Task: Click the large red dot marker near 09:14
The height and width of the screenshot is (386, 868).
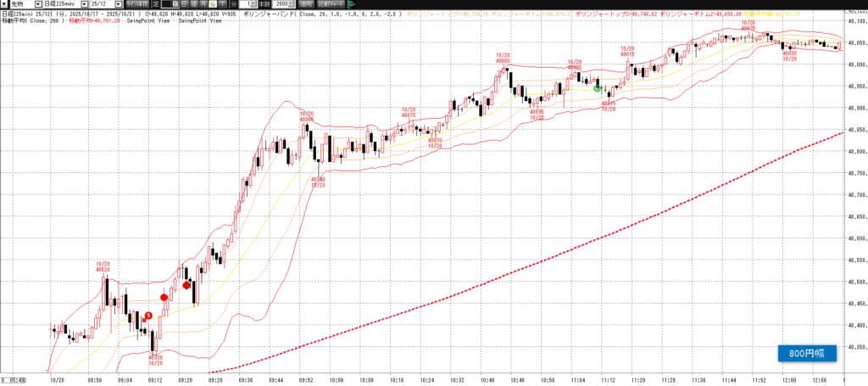Action: (164, 297)
